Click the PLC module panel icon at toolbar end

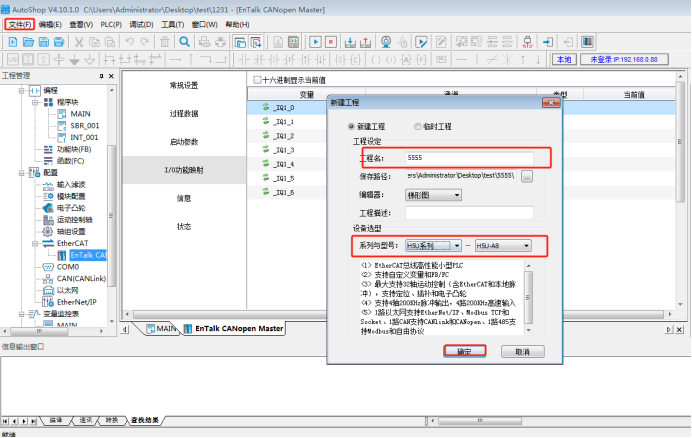pos(587,42)
